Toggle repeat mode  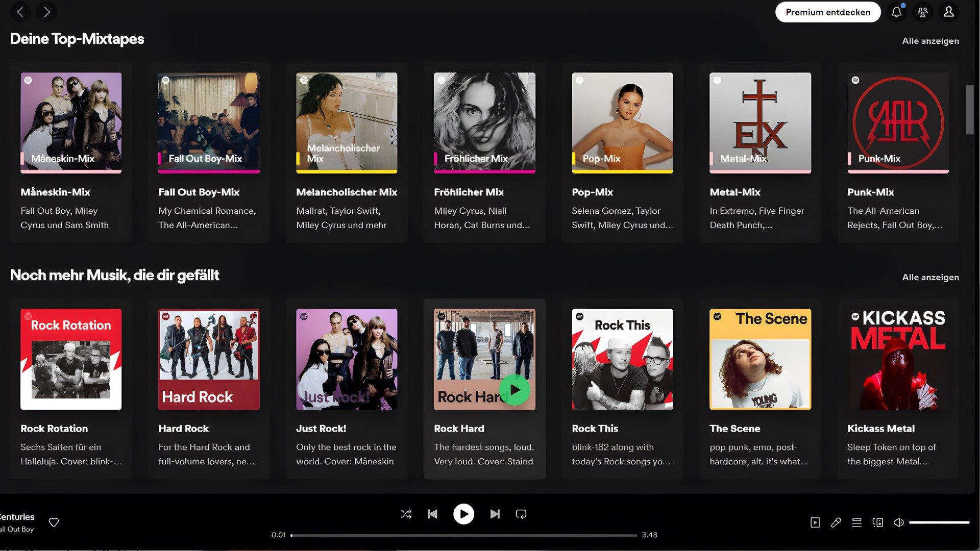(521, 514)
